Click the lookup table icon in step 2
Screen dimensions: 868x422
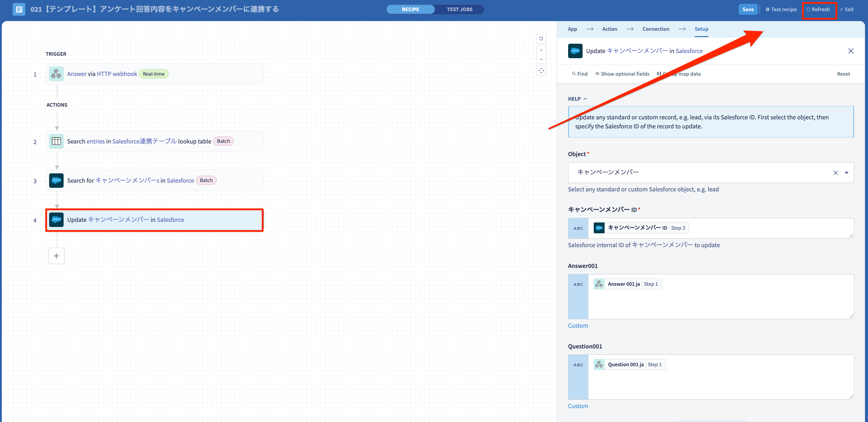coord(56,141)
